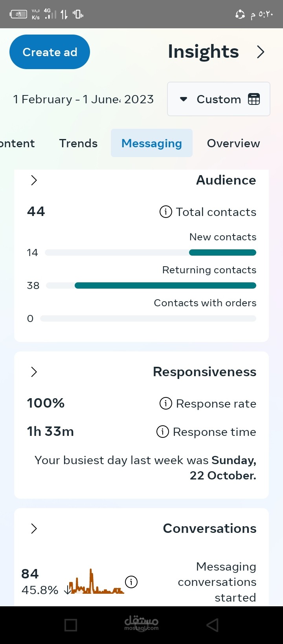Open the partially visible Content tab

17,143
